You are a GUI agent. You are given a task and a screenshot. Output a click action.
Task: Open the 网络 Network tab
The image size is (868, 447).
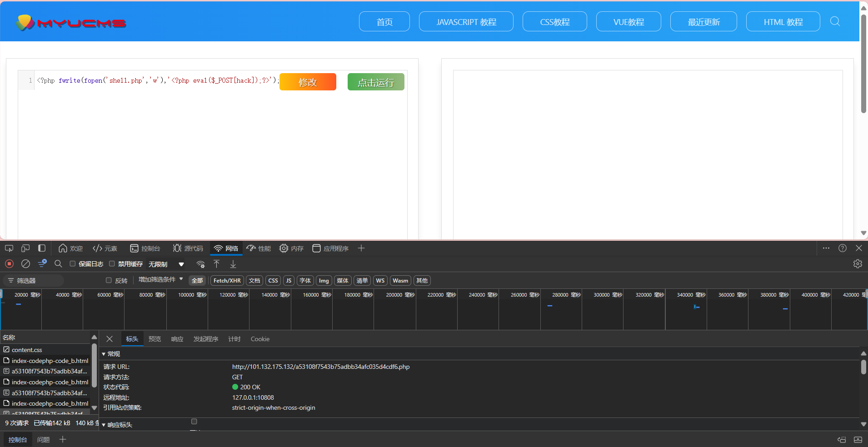226,248
